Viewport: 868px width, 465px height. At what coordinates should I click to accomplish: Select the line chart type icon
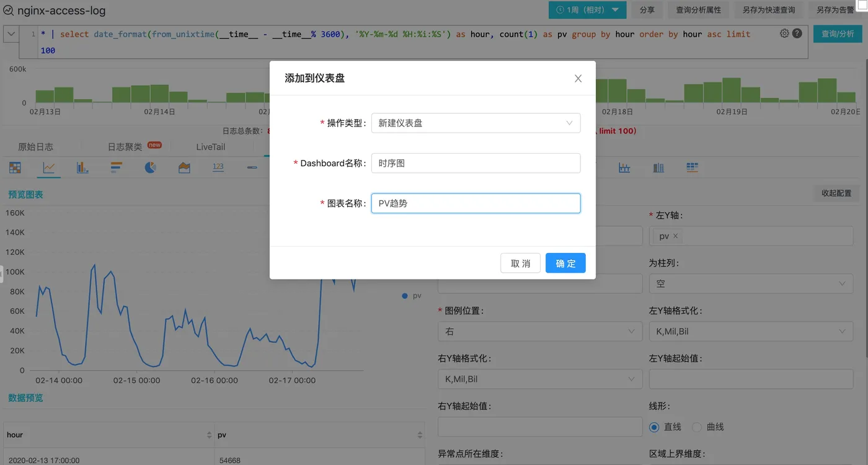[49, 167]
